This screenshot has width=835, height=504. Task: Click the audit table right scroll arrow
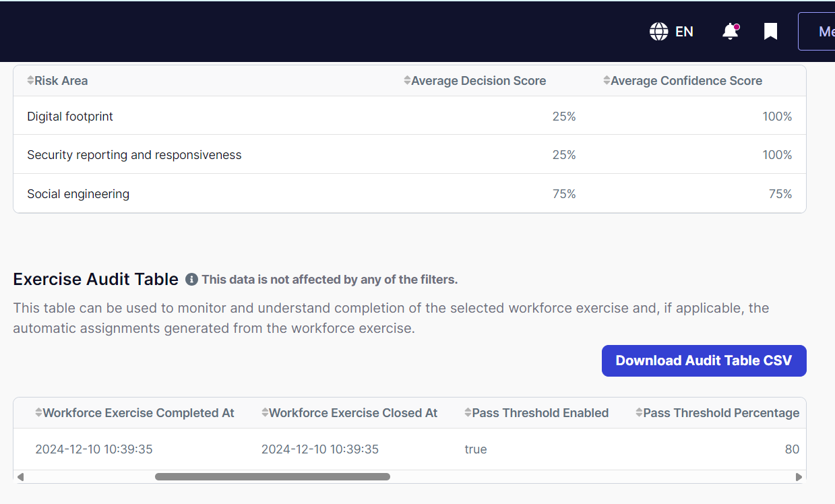click(x=799, y=477)
